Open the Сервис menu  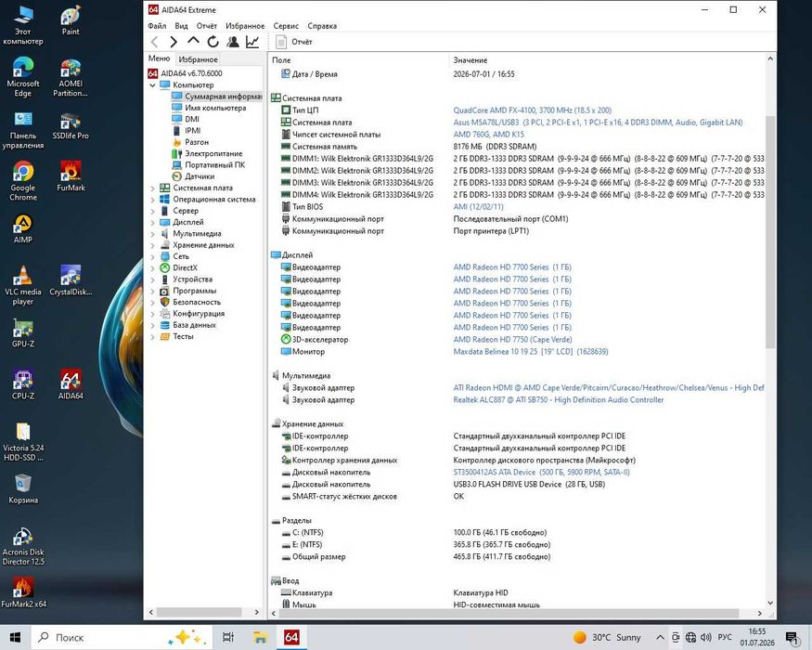(x=286, y=26)
